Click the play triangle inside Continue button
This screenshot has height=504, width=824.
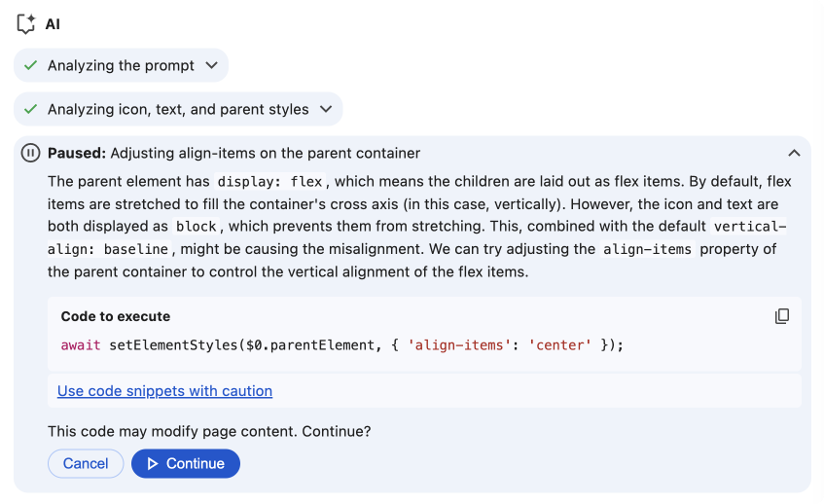[x=152, y=464]
